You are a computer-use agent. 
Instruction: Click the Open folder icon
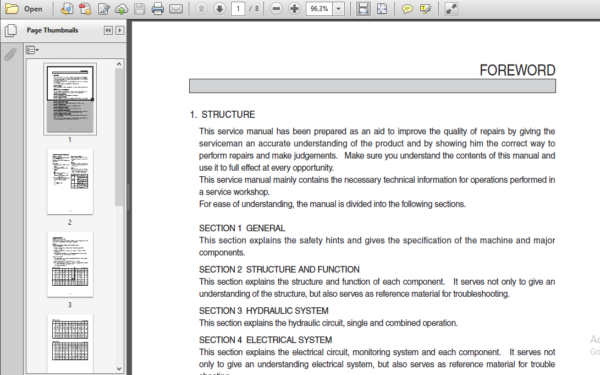tap(11, 8)
